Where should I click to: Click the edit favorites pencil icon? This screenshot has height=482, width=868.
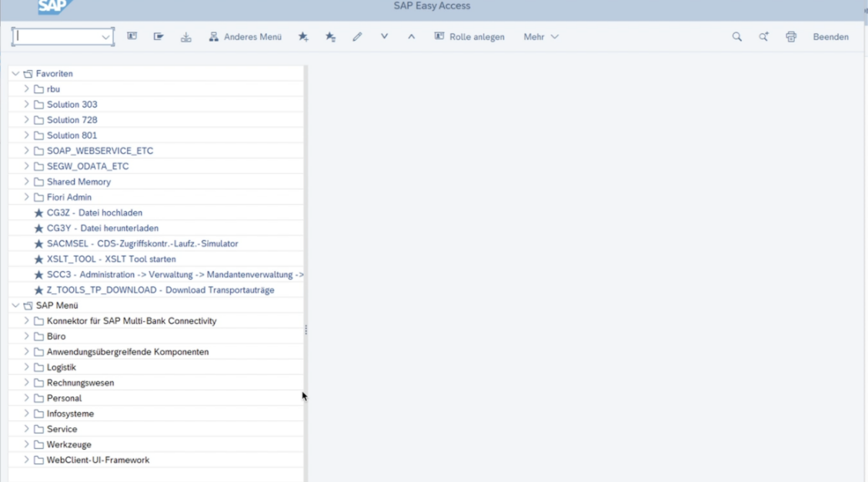(x=357, y=37)
